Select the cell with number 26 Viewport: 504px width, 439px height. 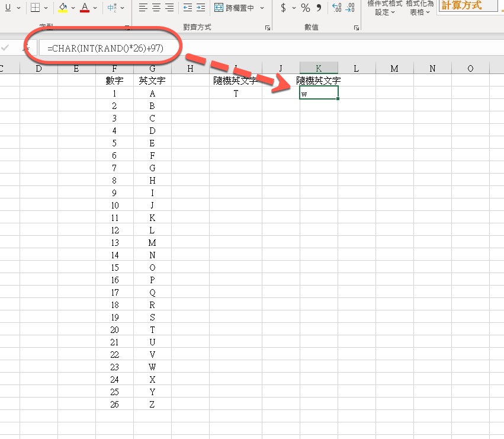(x=114, y=404)
